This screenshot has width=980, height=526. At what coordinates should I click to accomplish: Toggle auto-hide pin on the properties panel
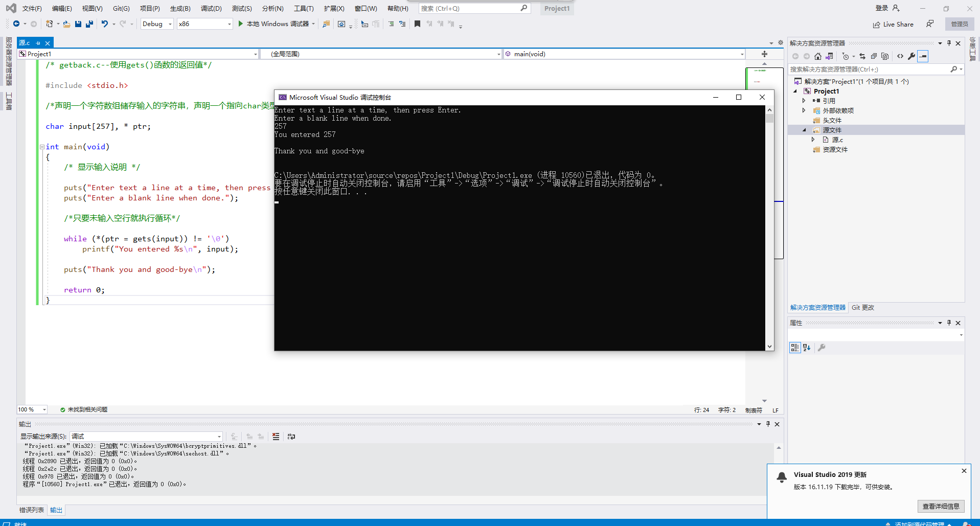pyautogui.click(x=949, y=323)
